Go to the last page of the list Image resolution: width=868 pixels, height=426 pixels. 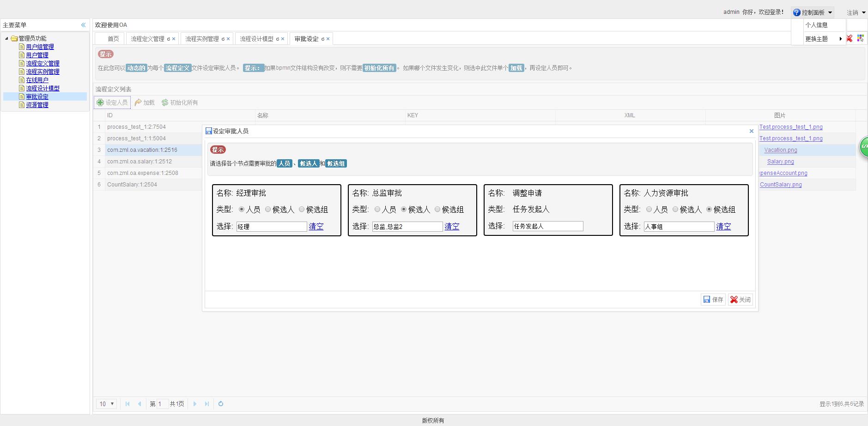[x=207, y=404]
